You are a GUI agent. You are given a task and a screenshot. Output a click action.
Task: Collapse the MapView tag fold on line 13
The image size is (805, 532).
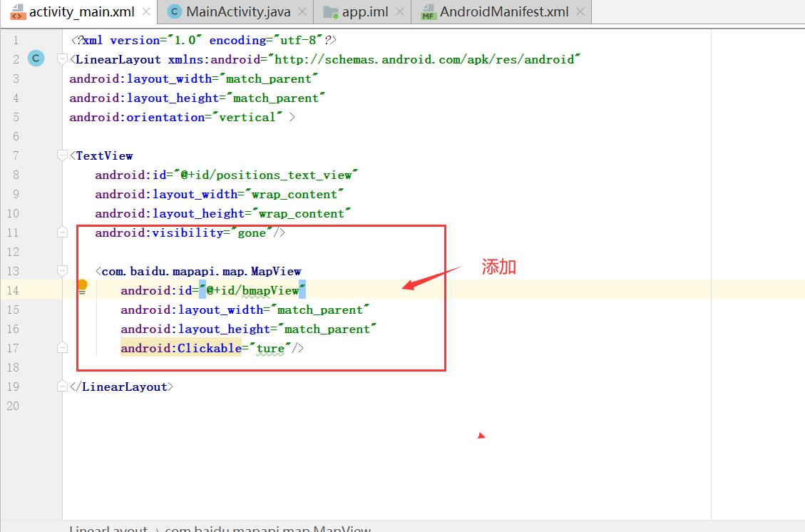pyautogui.click(x=62, y=270)
